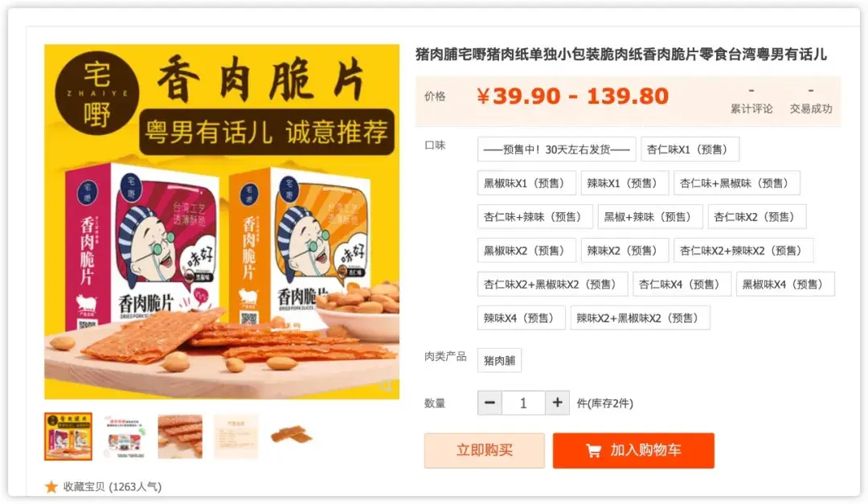Select the 辣味X1(预售) option

(624, 182)
